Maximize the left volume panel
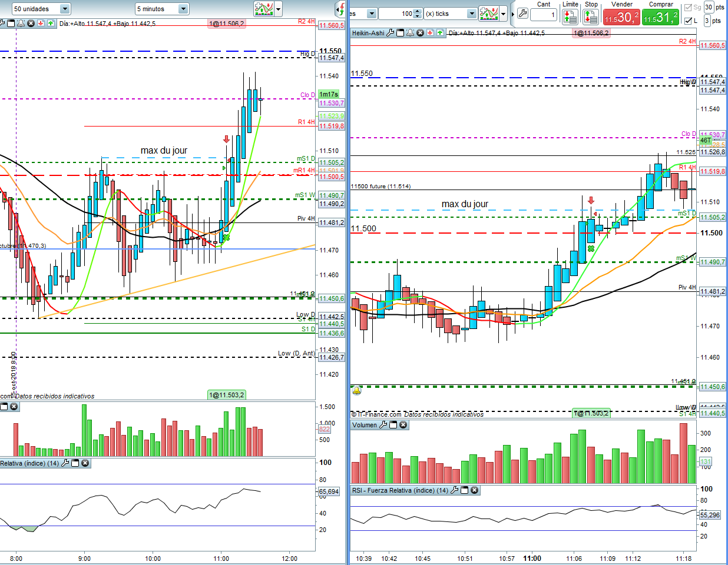728x565 pixels. coord(4,407)
